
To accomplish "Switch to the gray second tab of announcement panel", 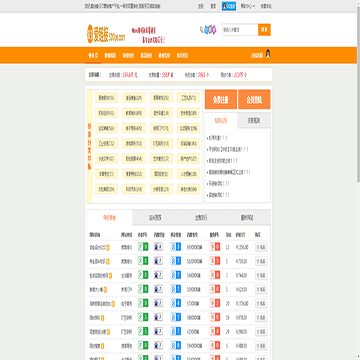I will coord(254,121).
